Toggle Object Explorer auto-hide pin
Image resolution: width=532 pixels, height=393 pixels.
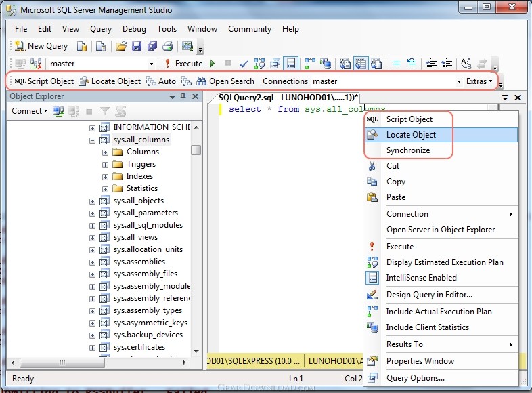tap(183, 96)
